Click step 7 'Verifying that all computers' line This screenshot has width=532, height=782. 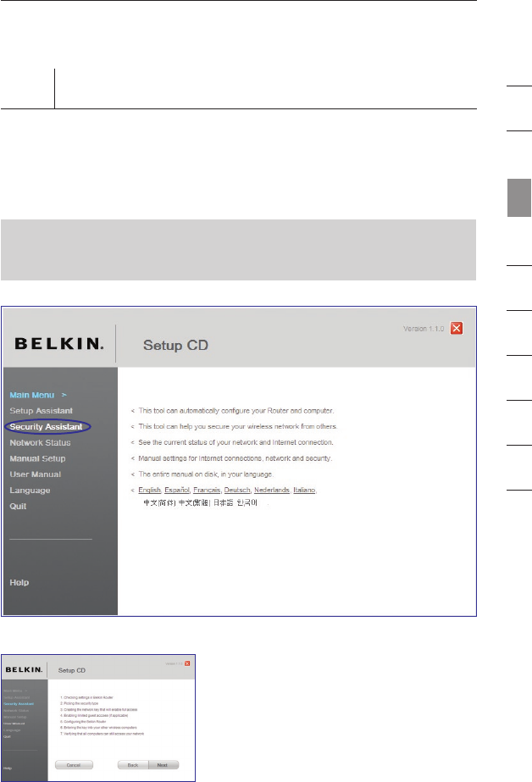(102, 734)
